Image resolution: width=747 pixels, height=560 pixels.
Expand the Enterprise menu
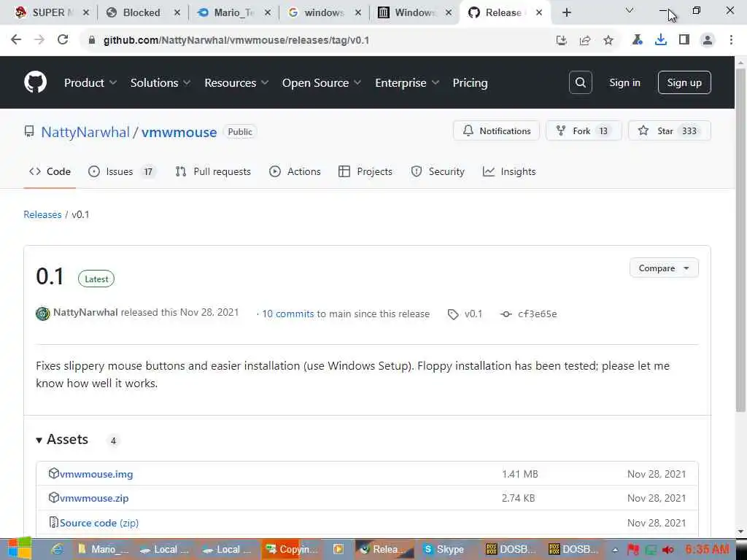407,82
